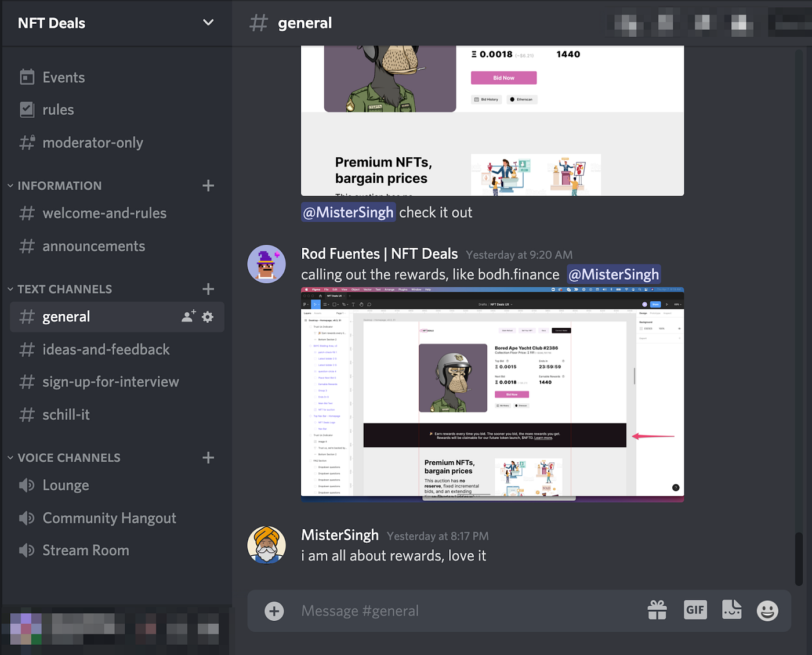The height and width of the screenshot is (655, 812).
Task: Open the GIF picker
Action: 695,610
